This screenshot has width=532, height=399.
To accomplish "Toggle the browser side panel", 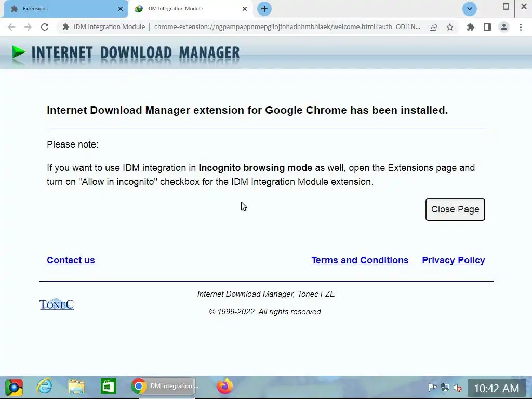I will click(x=487, y=27).
